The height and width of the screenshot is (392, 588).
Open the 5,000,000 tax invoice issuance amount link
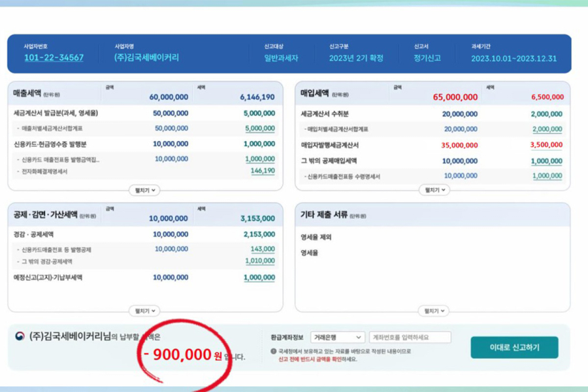point(261,113)
